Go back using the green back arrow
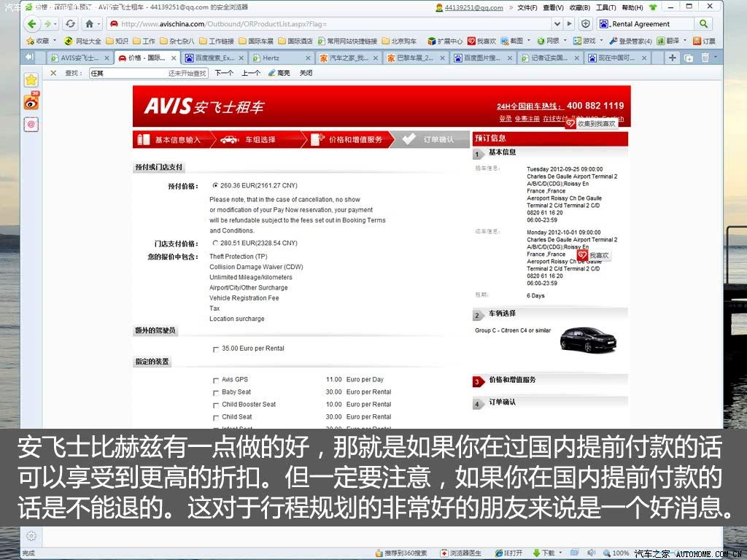The width and height of the screenshot is (747, 560). (x=32, y=24)
